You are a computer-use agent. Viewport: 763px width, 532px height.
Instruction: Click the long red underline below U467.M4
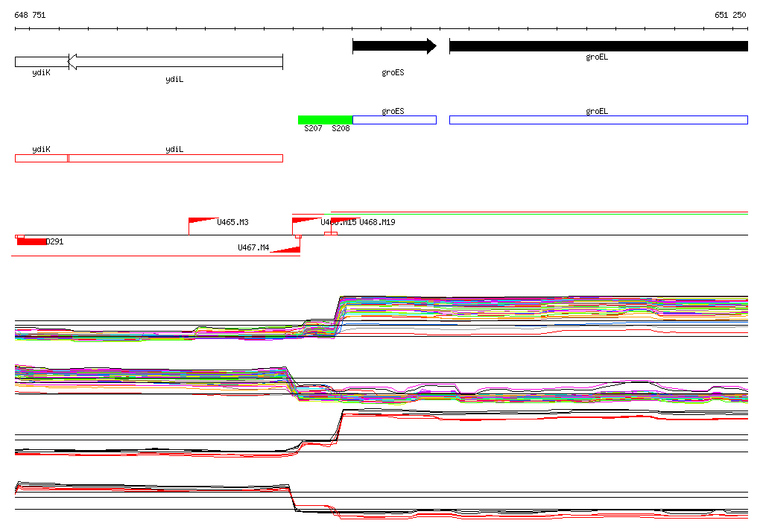point(156,256)
